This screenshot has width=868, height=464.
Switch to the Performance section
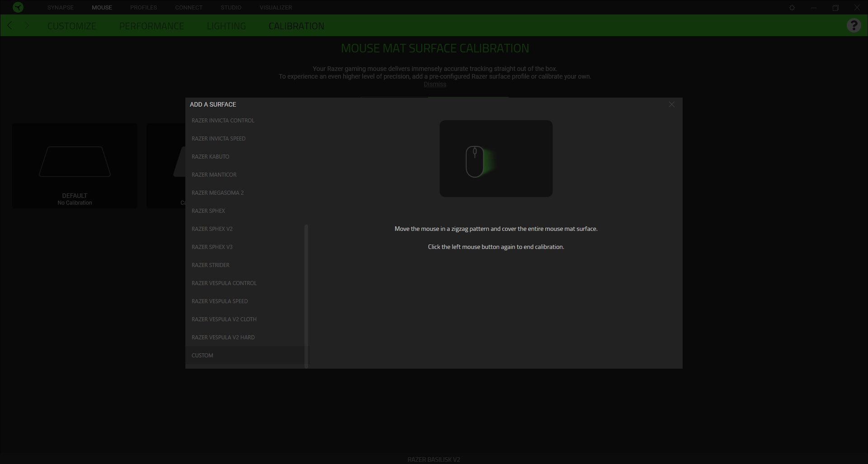151,26
